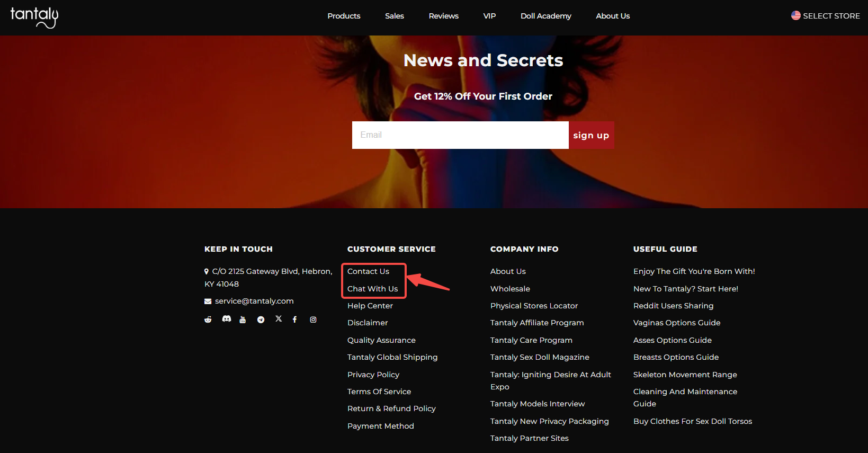
Task: Open the YouTube social icon
Action: (x=243, y=319)
